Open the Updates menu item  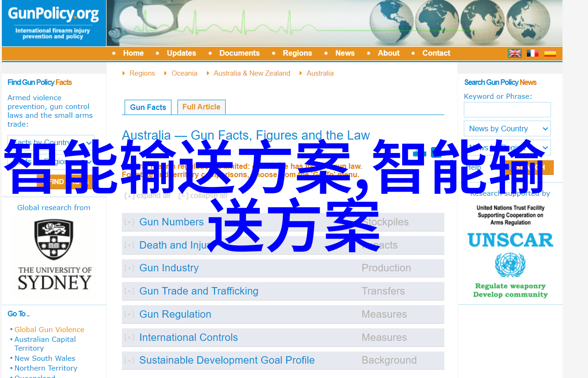coord(182,53)
